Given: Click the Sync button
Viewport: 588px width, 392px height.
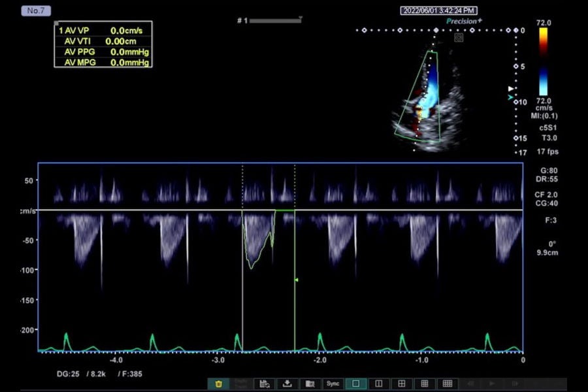Looking at the screenshot, I should [333, 384].
